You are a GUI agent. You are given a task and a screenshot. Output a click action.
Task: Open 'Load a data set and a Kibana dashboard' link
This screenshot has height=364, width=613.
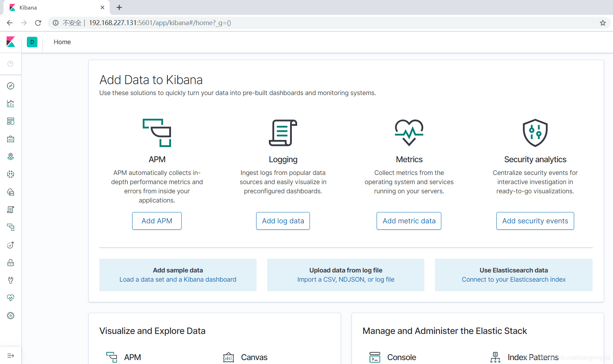click(178, 280)
